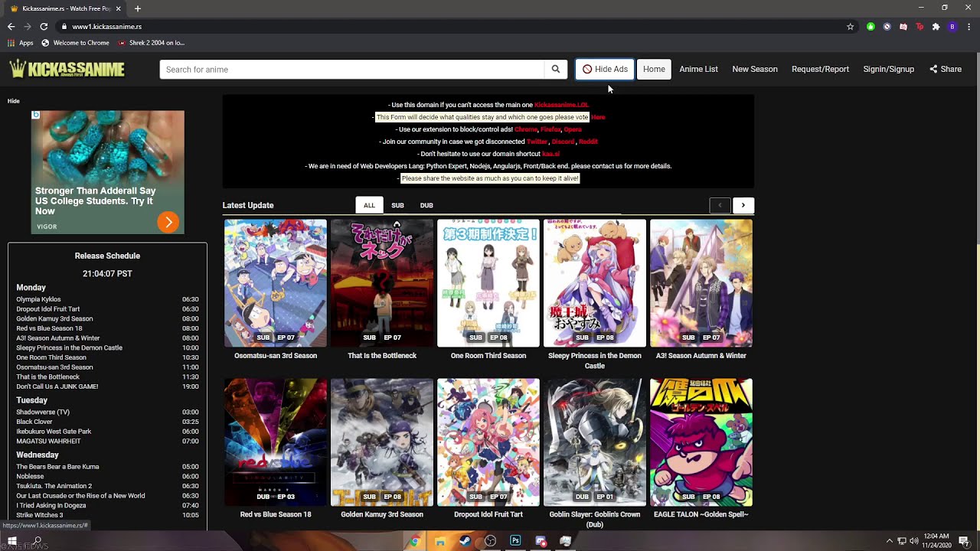The image size is (980, 551).
Task: Click the Chrome extension link in notice
Action: pyautogui.click(x=525, y=129)
